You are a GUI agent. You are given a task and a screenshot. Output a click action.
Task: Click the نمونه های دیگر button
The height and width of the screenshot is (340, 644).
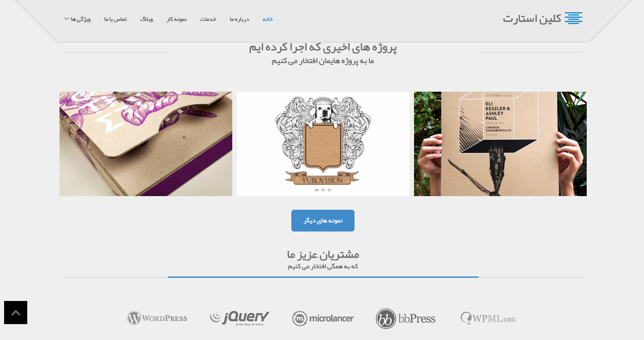click(323, 221)
